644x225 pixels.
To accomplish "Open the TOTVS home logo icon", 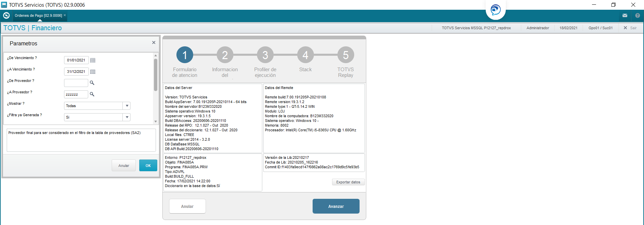I will (x=6, y=15).
